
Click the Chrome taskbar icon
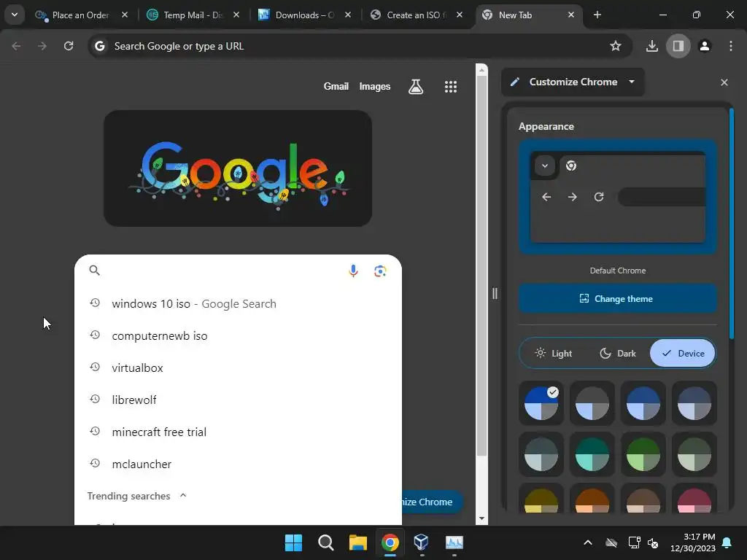390,542
